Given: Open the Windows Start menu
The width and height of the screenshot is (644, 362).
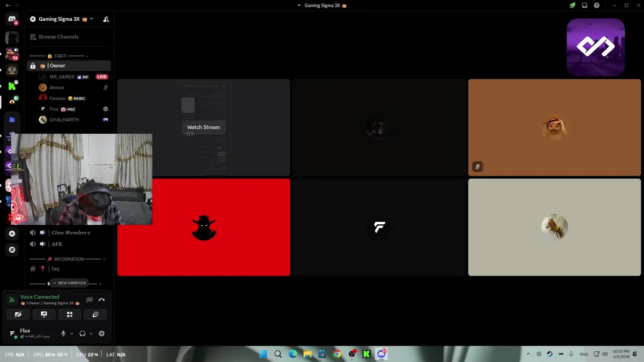Looking at the screenshot, I should [x=263, y=354].
